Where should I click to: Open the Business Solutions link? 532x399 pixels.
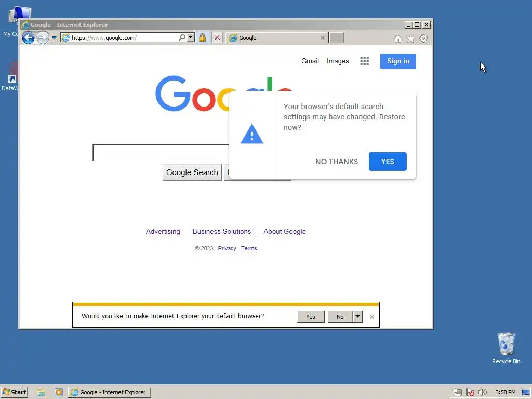click(222, 231)
